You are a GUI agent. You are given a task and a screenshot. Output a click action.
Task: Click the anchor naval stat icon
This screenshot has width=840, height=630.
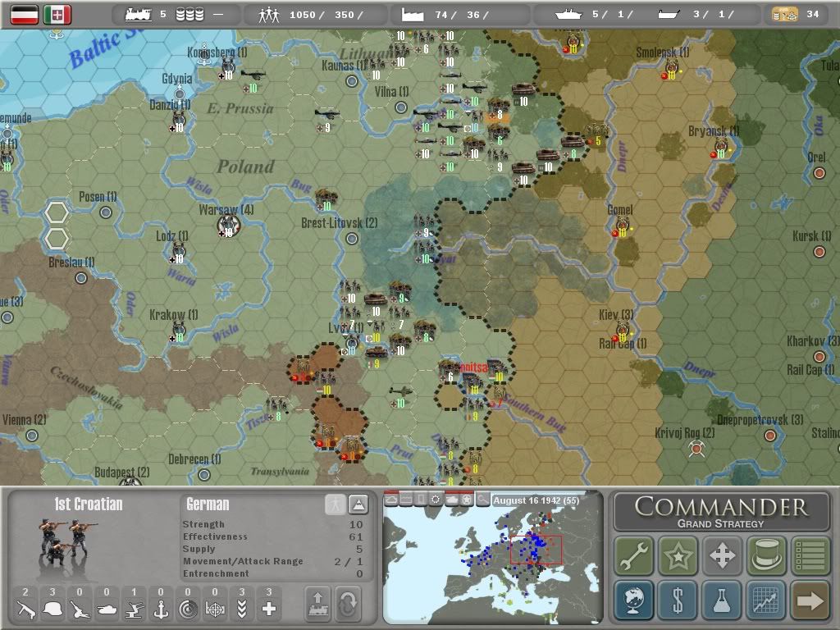tap(161, 609)
